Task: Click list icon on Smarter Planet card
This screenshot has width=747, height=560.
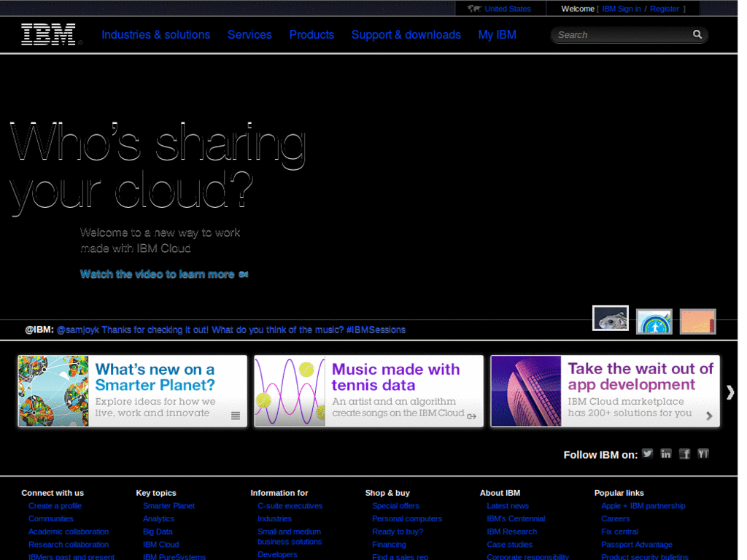Action: click(236, 416)
